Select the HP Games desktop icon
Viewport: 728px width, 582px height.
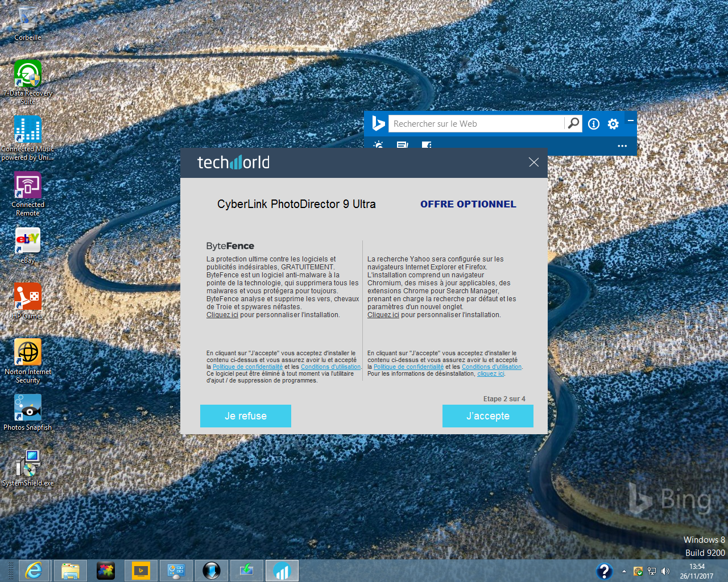27,301
